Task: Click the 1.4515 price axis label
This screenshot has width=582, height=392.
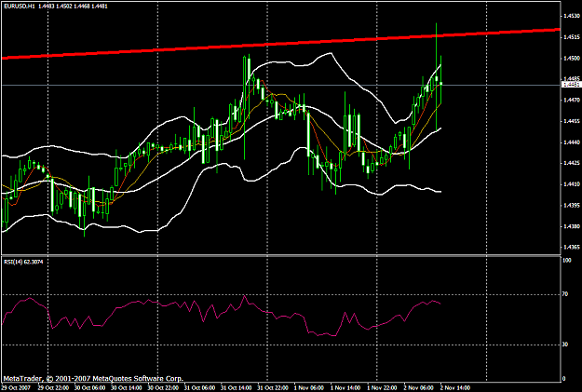Action: click(572, 37)
